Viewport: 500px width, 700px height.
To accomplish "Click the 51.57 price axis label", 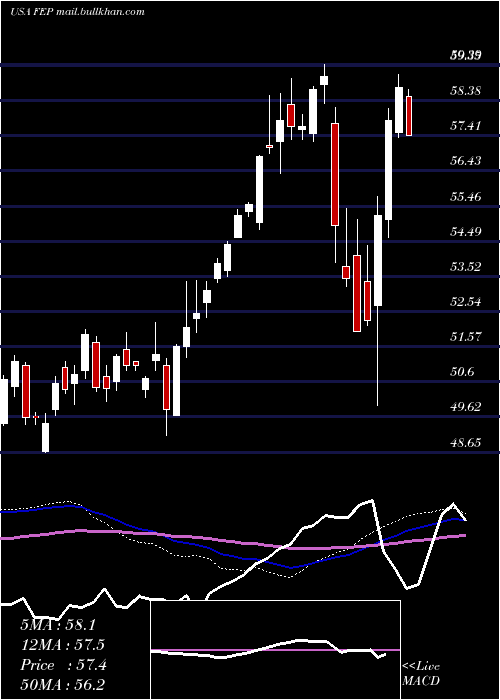I will (465, 337).
